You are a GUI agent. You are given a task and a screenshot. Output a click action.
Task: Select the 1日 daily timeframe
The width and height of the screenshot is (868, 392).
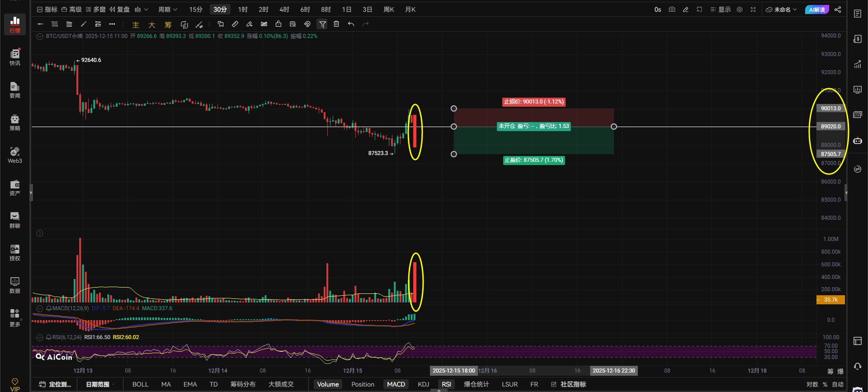[347, 9]
